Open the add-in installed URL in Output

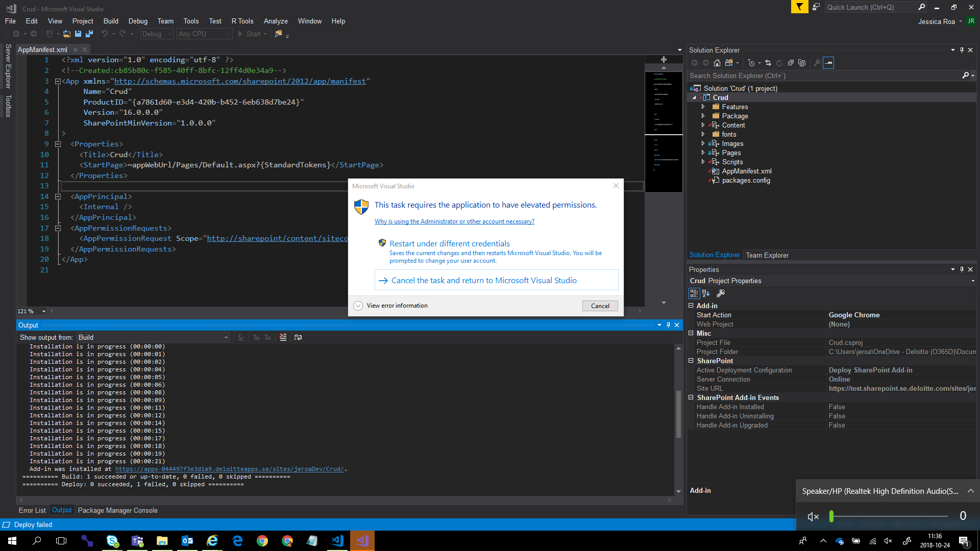pyautogui.click(x=230, y=469)
